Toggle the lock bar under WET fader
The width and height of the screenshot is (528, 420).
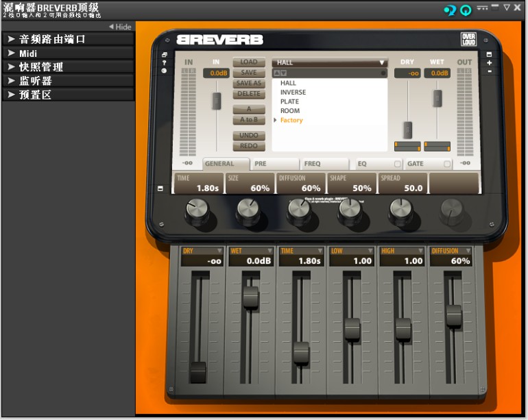437,147
